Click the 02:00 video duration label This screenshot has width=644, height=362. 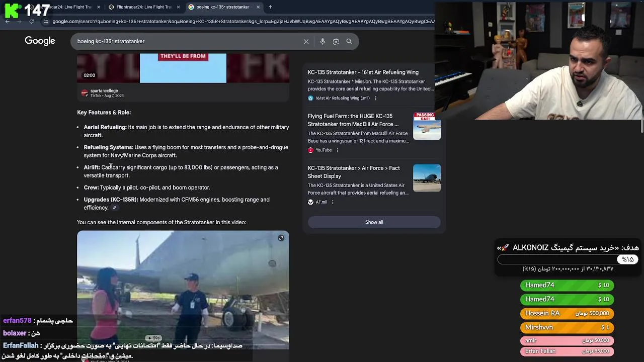click(90, 75)
